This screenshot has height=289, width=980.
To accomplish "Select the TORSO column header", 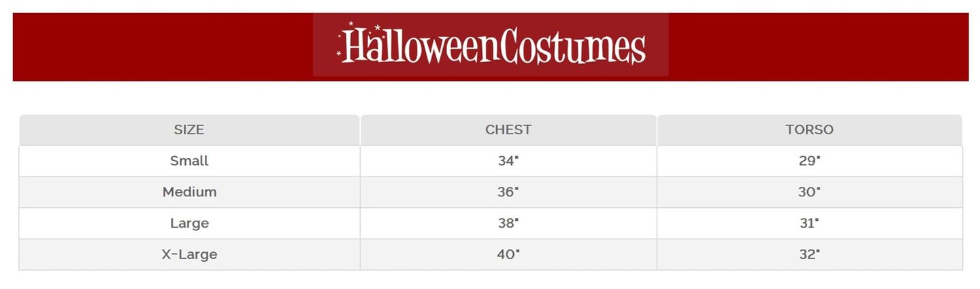I will pos(809,130).
